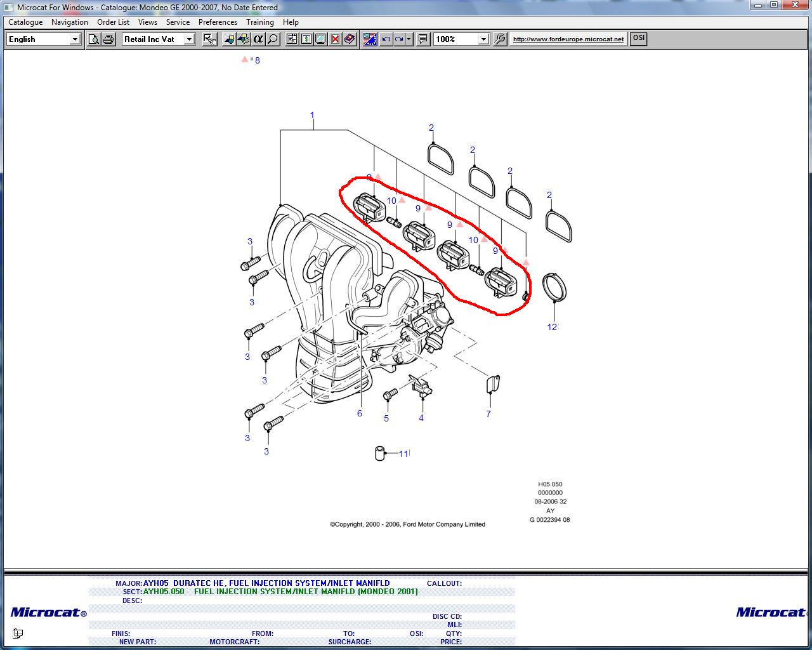Select part callout 12 in diagram
Screen dimensions: 812x650
click(552, 327)
